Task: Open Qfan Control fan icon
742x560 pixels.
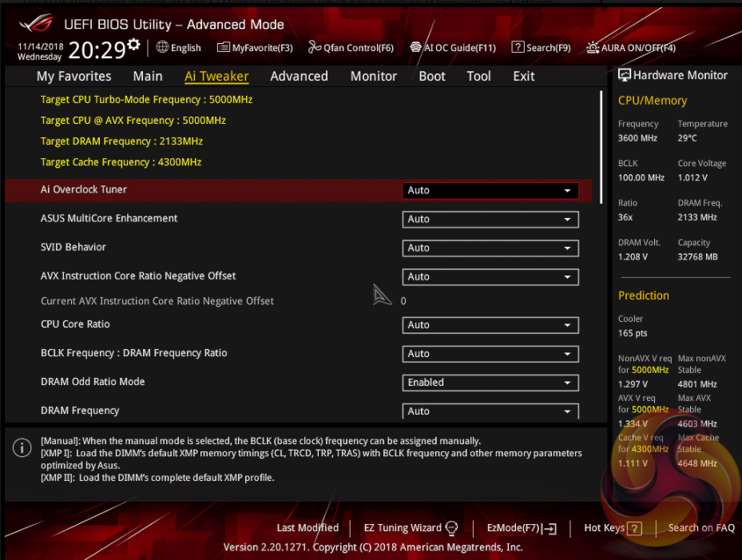Action: coord(315,47)
